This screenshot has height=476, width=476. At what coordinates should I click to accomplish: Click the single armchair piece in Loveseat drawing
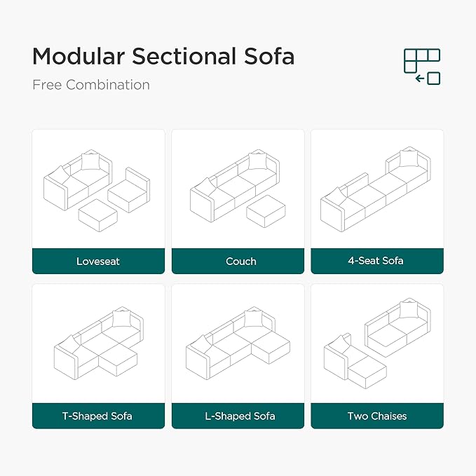(x=131, y=191)
